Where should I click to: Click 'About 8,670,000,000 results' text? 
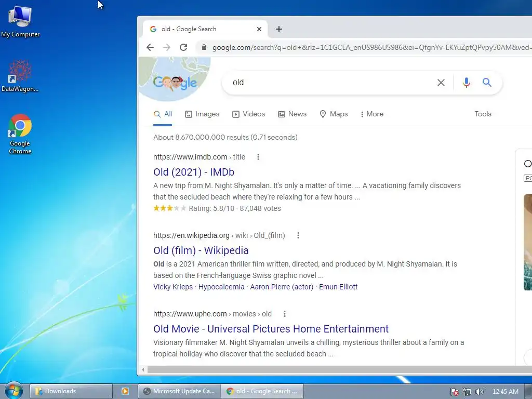[x=201, y=137]
